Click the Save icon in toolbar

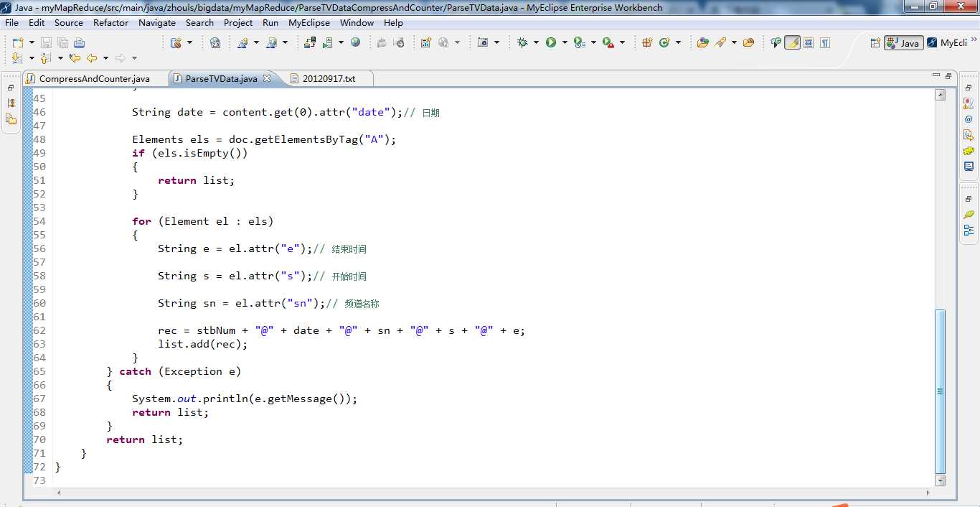(45, 42)
